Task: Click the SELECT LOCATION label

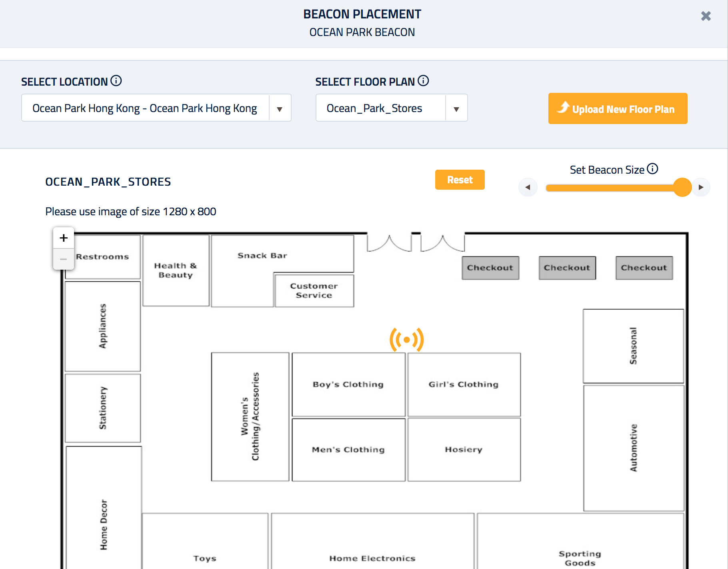Action: 64,82
